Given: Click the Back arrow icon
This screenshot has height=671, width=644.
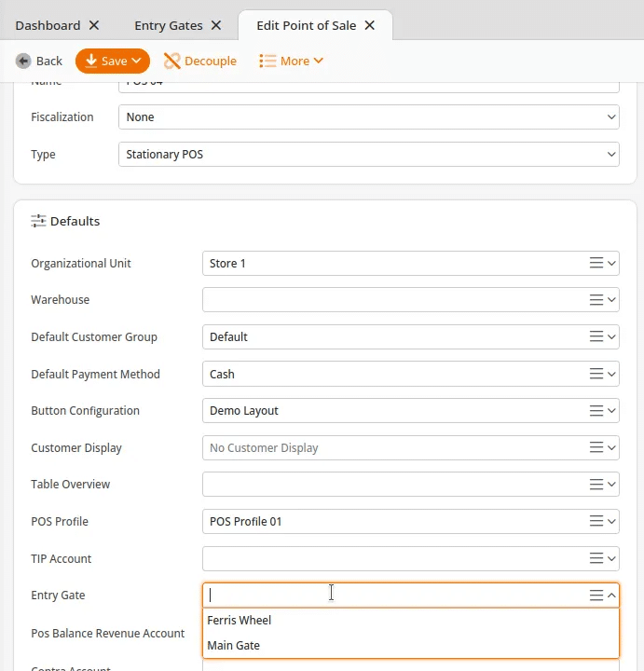Looking at the screenshot, I should 23,61.
